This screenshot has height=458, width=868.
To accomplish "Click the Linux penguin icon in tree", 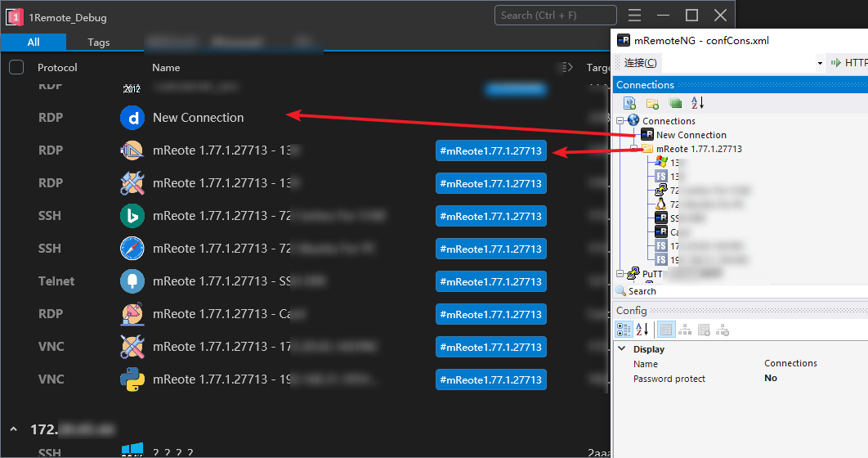I will point(660,204).
